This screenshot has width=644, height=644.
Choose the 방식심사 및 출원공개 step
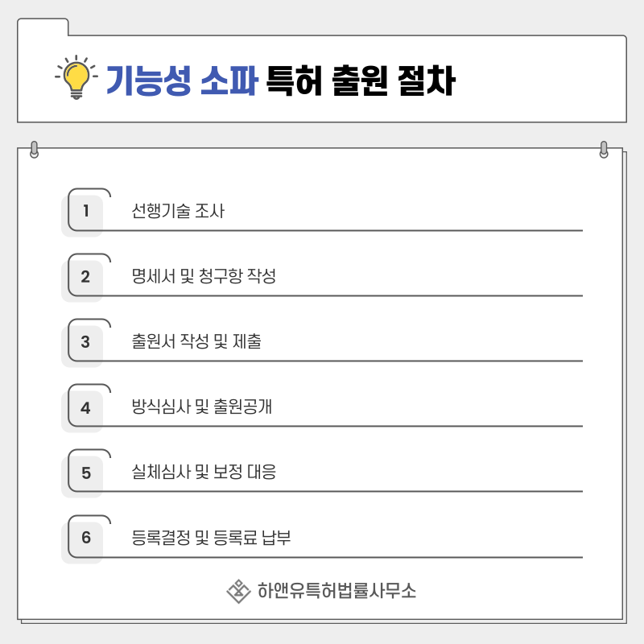(202, 407)
